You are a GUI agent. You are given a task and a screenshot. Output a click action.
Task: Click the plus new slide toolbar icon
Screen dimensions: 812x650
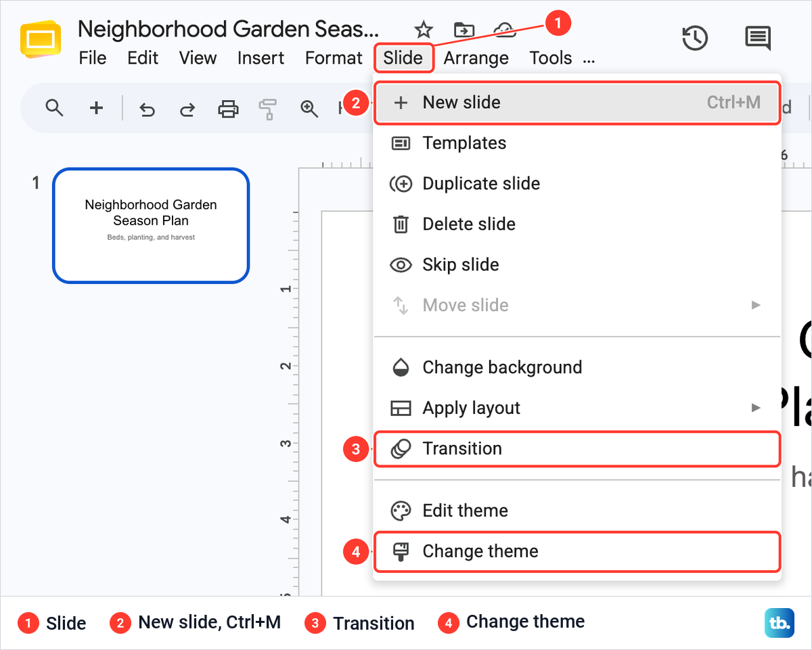coord(97,108)
